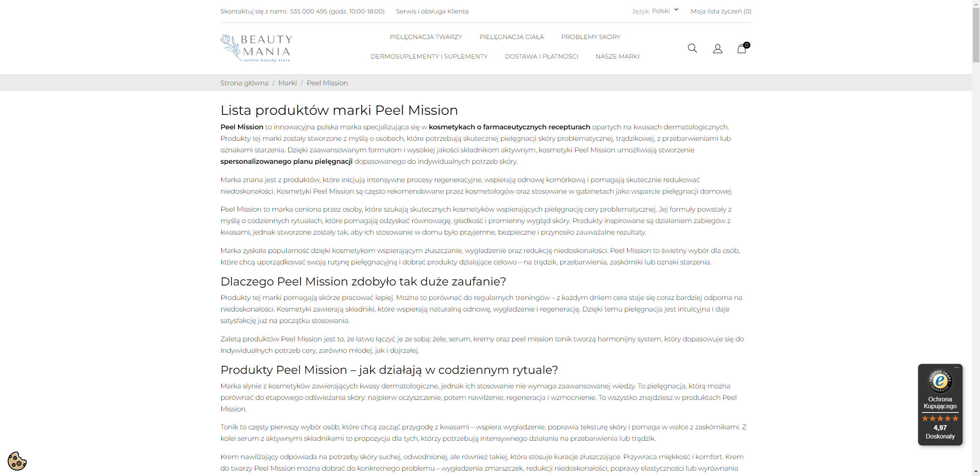Click the Beauty Mania logo
This screenshot has width=980, height=476.
click(x=256, y=47)
